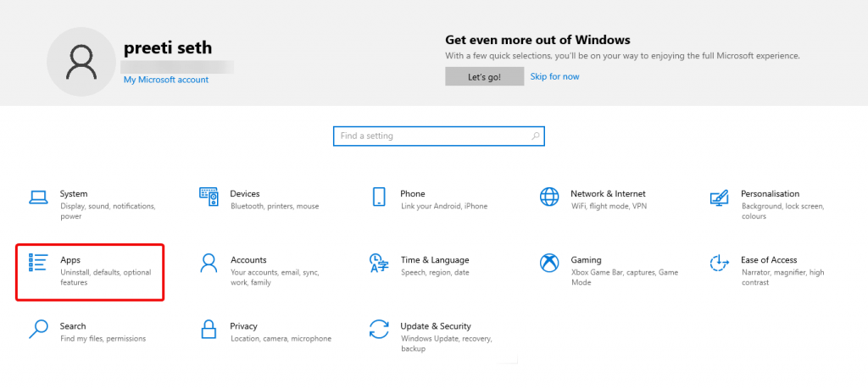Select the Devices category title

coord(245,194)
